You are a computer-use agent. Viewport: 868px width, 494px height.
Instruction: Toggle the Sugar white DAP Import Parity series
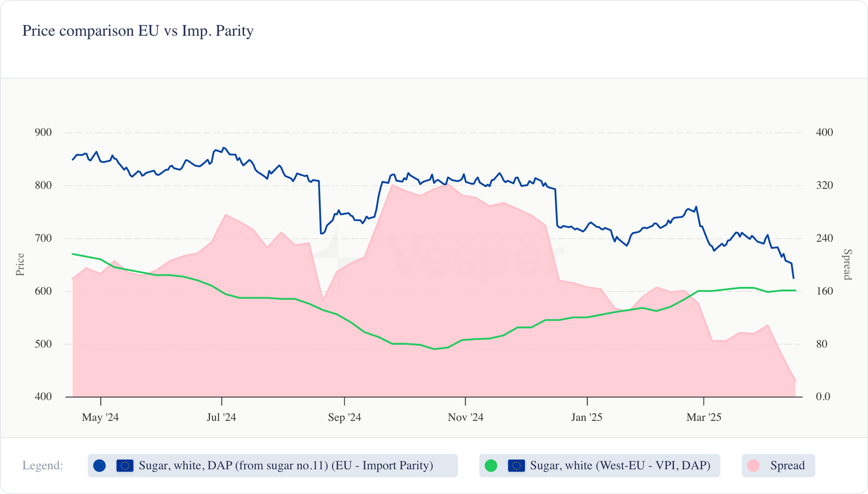286,466
